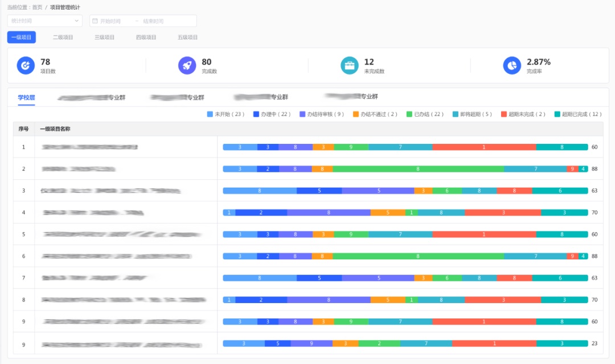Toggle the 即将超期 legend item
Screen dimensions: 615x364
(472, 114)
